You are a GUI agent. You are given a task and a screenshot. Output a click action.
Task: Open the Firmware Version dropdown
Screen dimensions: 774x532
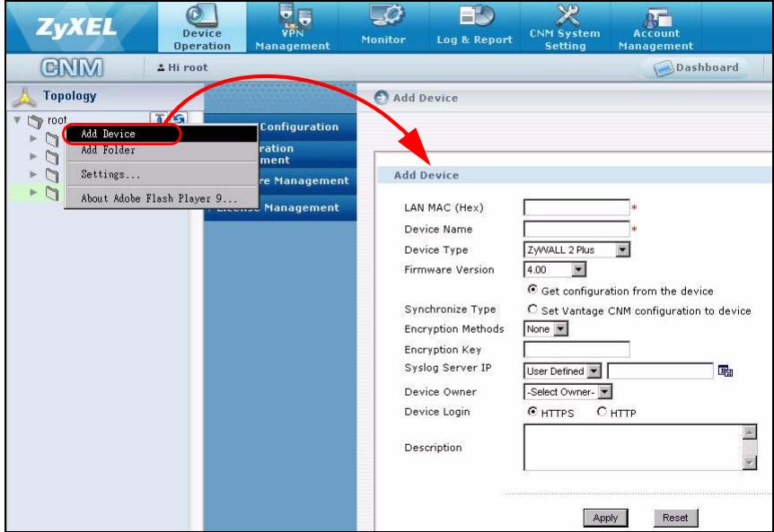pos(554,270)
